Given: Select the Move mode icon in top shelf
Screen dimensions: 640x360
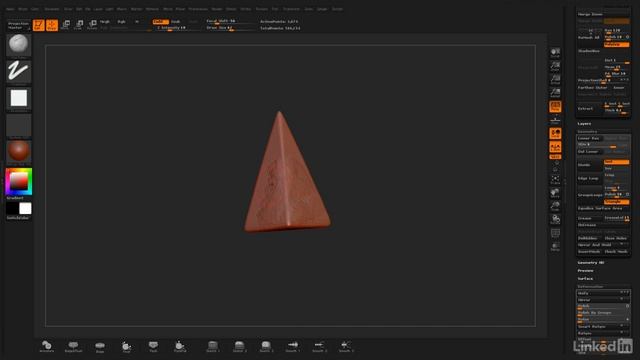Looking at the screenshot, I should [x=65, y=25].
